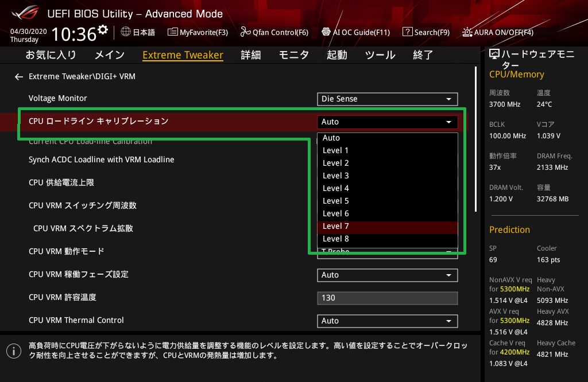Viewport: 588px width, 382px height.
Task: Click 1.039 V core voltage value
Action: coord(548,135)
